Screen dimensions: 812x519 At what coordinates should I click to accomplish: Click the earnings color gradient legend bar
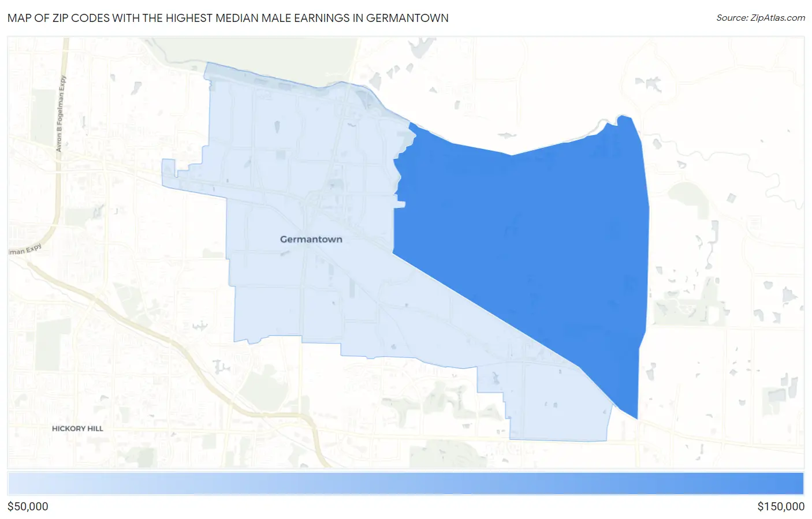click(x=406, y=484)
